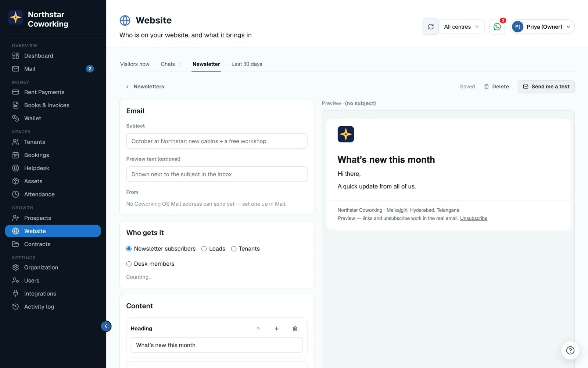Open Assets in the sidebar
The width and height of the screenshot is (588, 368).
point(53,181)
